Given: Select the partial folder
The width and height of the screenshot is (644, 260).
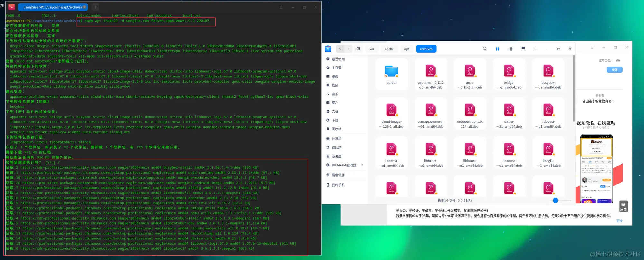Looking at the screenshot, I should pyautogui.click(x=392, y=75).
